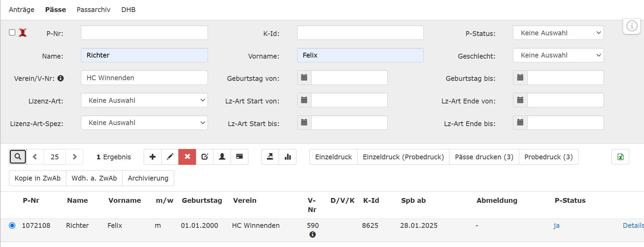This screenshot has width=644, height=247.
Task: Click the person silhouette icon
Action: point(222,157)
